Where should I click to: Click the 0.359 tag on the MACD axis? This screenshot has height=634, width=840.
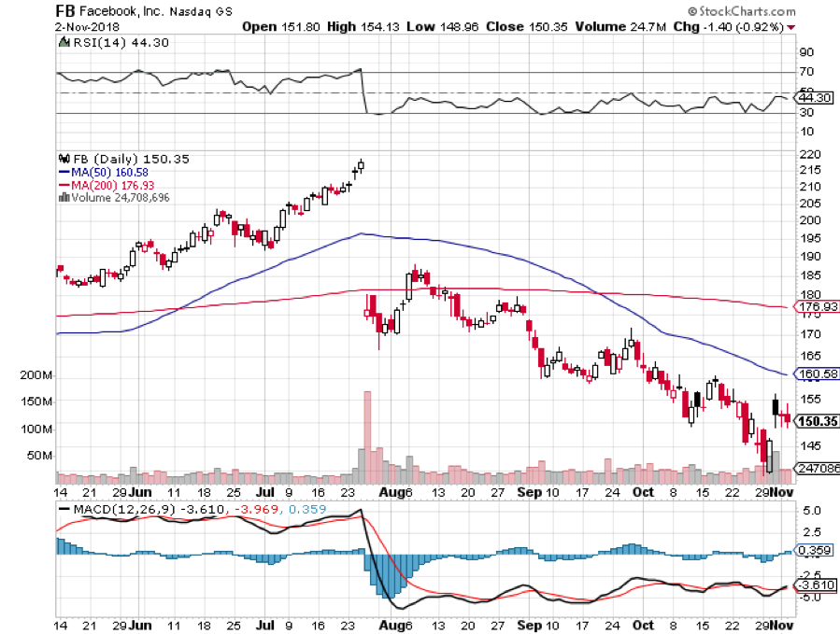coord(814,550)
